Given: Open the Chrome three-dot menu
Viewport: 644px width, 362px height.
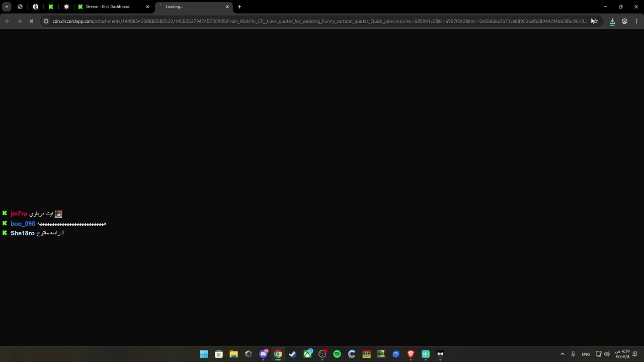Looking at the screenshot, I should coord(636,21).
